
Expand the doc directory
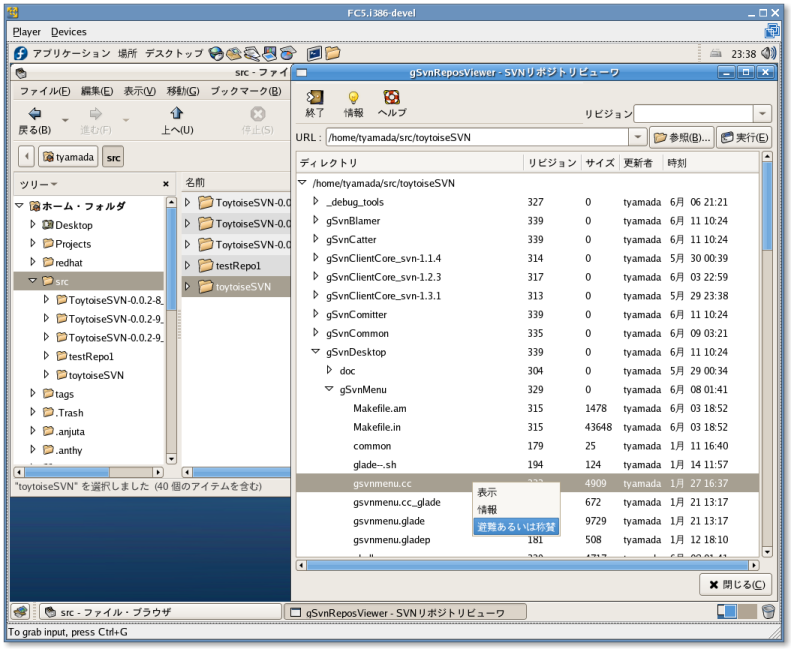coord(329,370)
